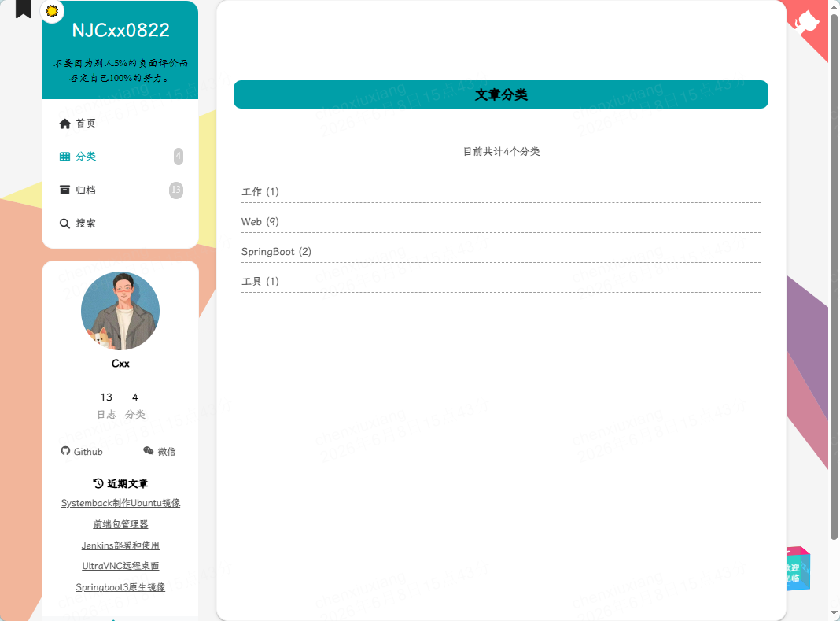Open the Web (9) category
The width and height of the screenshot is (840, 621).
(x=260, y=221)
